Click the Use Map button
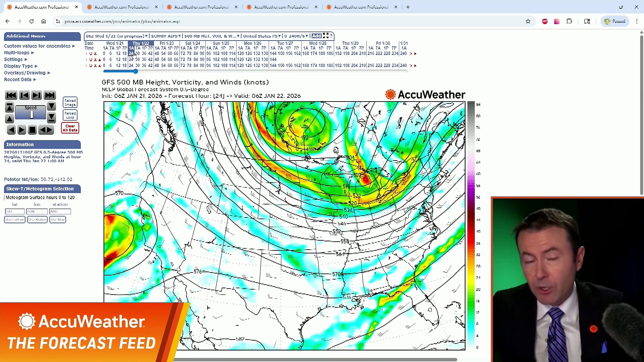This screenshot has width=644, height=362. [x=57, y=220]
